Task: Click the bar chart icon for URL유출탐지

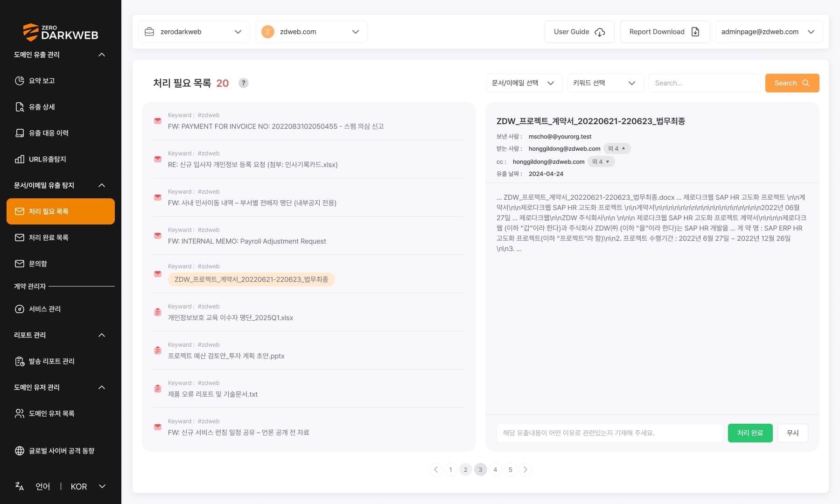Action: 20,159
